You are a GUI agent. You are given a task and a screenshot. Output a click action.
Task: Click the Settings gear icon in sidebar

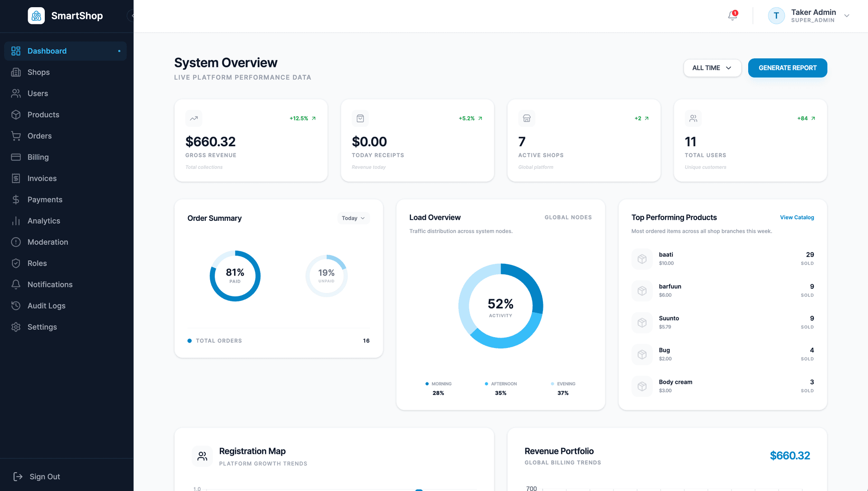[16, 327]
